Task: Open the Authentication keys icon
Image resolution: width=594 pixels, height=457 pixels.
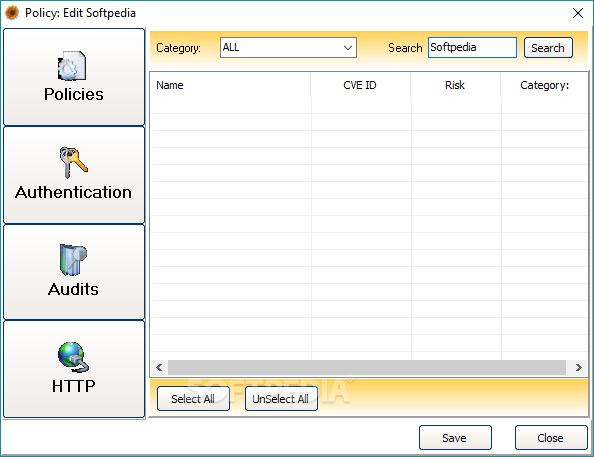Action: pos(73,163)
